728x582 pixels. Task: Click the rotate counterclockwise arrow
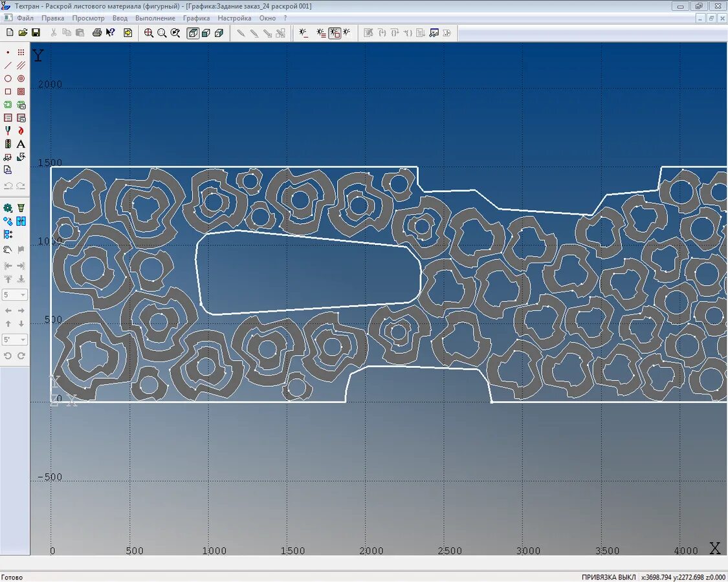click(8, 356)
